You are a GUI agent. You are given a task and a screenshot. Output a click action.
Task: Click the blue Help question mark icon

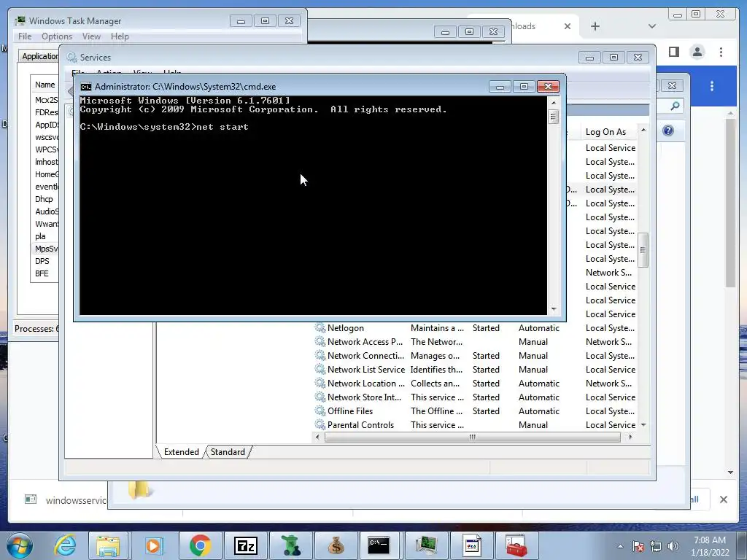click(x=668, y=131)
